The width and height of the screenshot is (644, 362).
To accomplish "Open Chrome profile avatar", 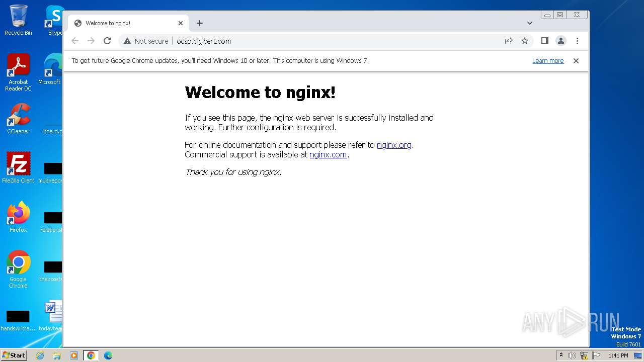I will 561,41.
